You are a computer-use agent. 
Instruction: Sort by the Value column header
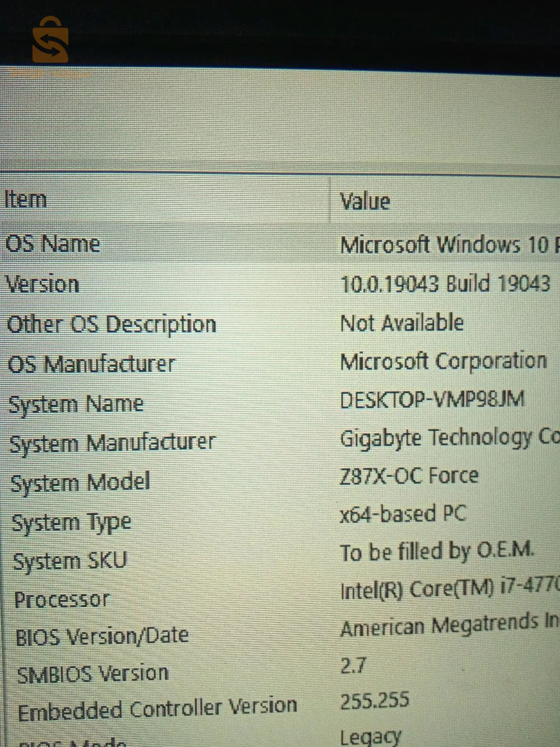click(365, 201)
